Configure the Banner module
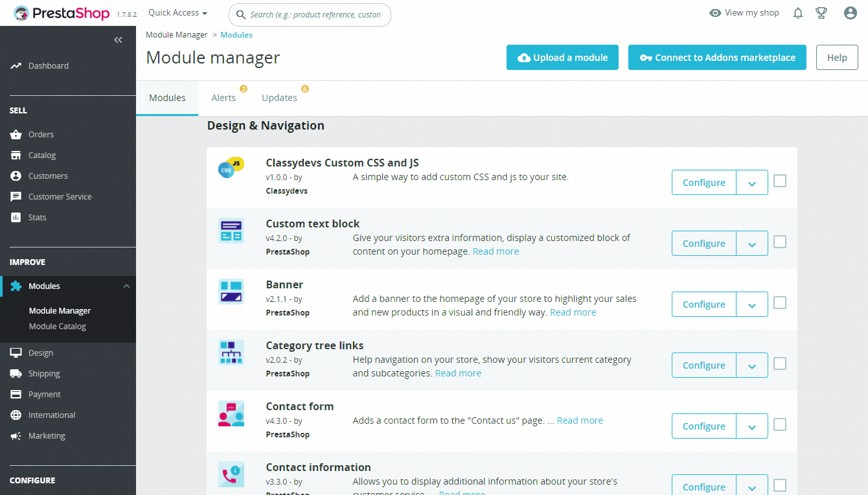The width and height of the screenshot is (868, 495). pyautogui.click(x=704, y=305)
